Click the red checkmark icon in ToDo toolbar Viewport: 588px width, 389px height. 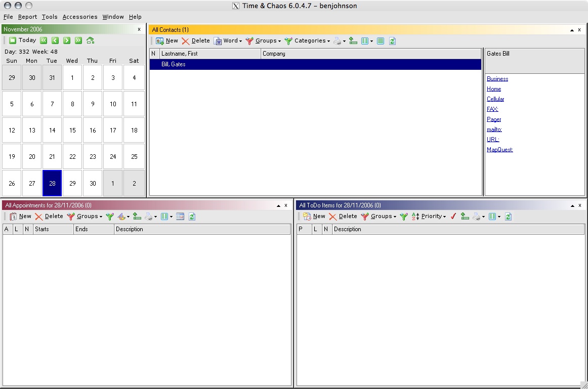coord(453,217)
